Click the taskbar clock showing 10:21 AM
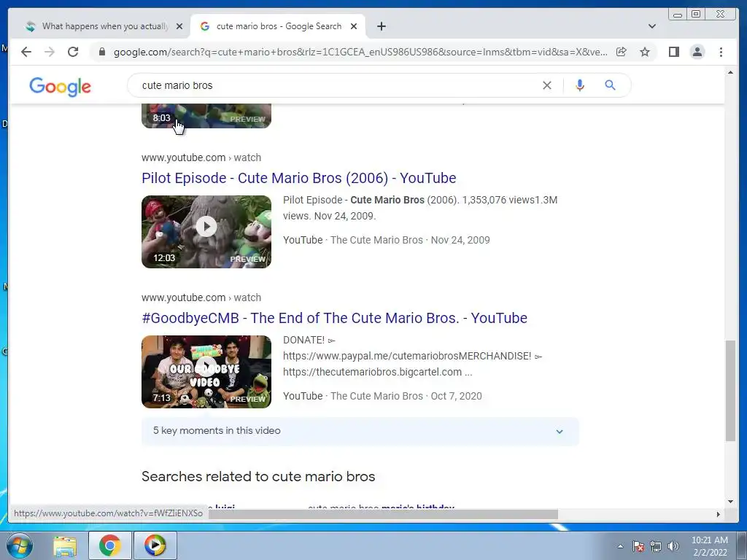Image resolution: width=747 pixels, height=560 pixels. point(710,546)
